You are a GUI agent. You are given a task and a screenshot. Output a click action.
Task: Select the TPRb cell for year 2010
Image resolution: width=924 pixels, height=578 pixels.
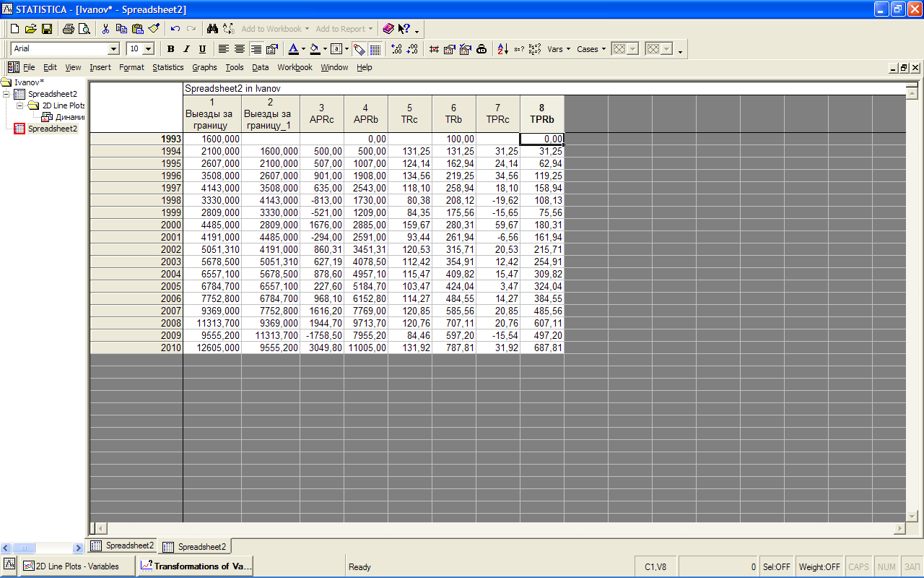point(541,348)
